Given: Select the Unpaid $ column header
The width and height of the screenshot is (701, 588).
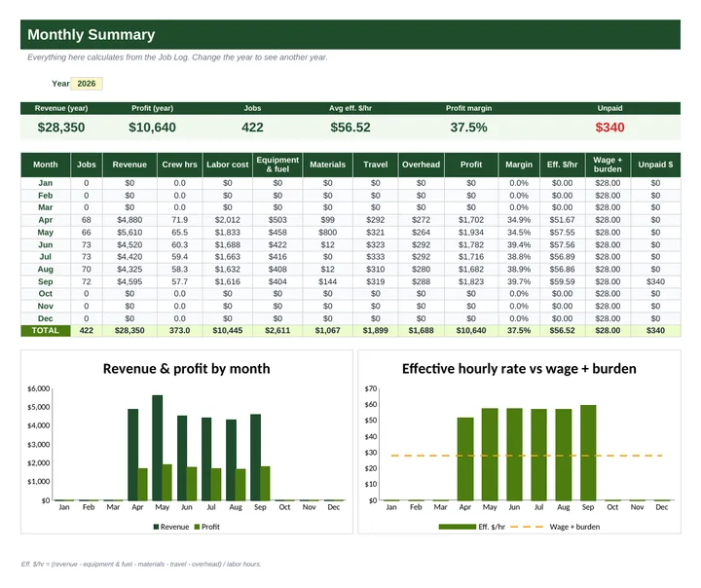Looking at the screenshot, I should (x=655, y=165).
